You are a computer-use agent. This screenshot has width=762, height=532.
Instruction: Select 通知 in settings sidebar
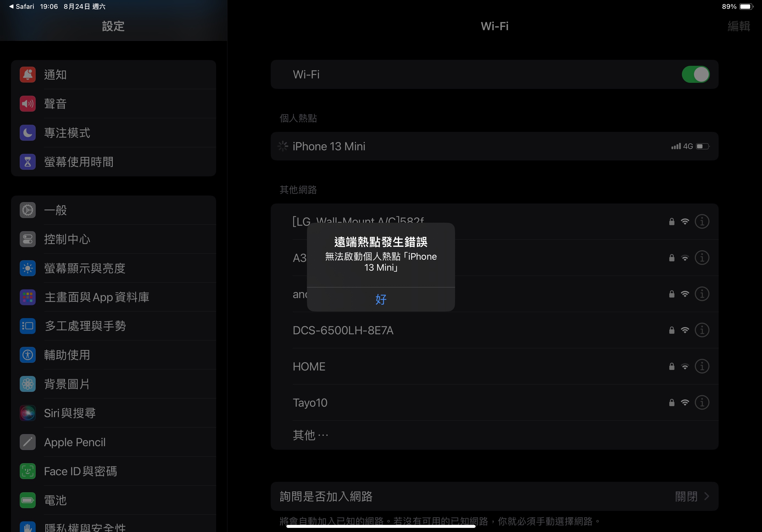tap(114, 75)
